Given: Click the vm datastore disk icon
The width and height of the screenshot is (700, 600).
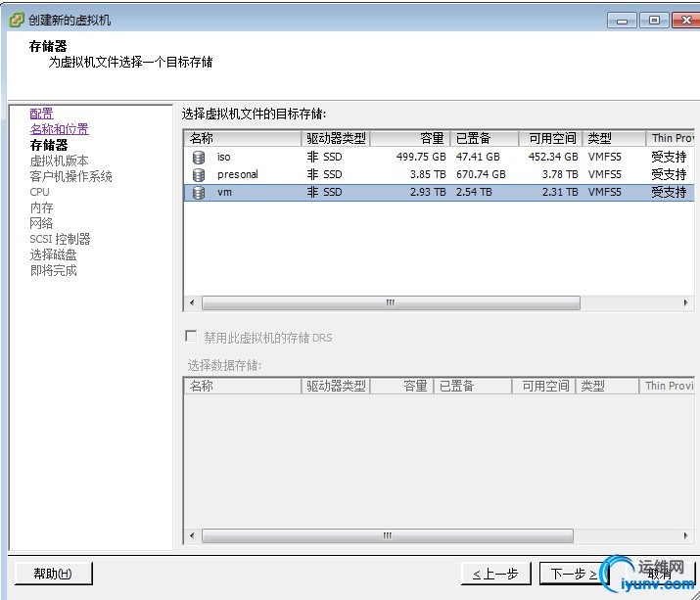Looking at the screenshot, I should point(199,193).
